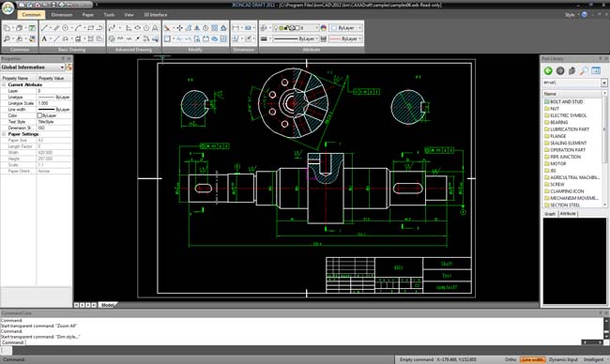
Task: Click the green Back arrow in Part Library
Action: coord(548,70)
